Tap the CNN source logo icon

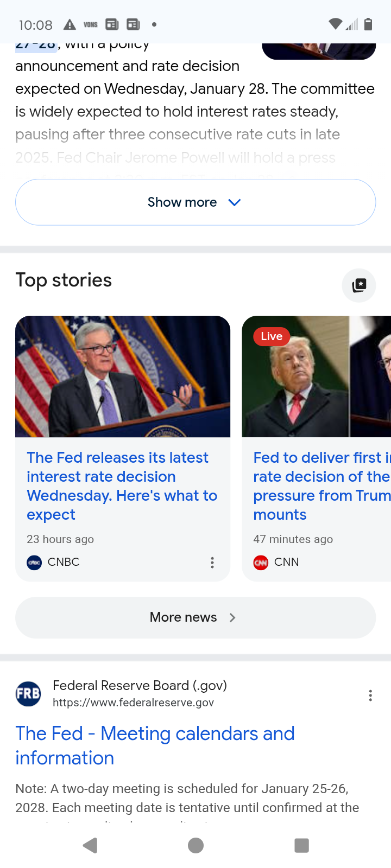pyautogui.click(x=261, y=563)
